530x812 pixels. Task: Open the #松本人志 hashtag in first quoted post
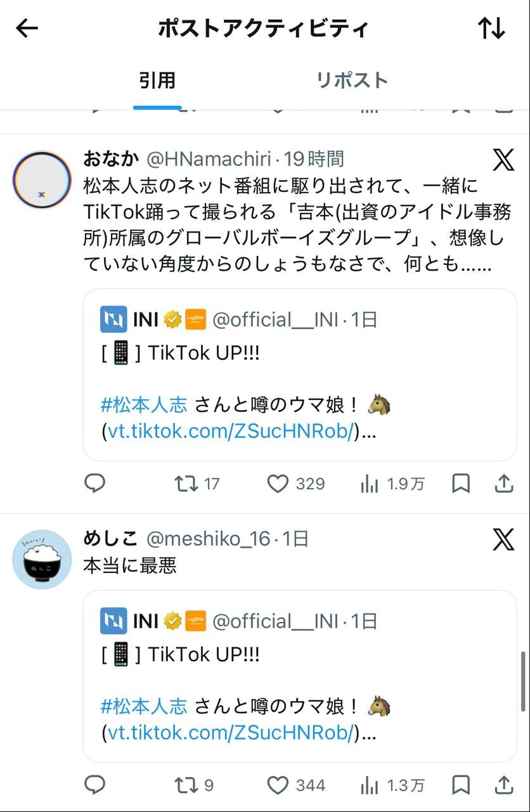click(x=144, y=404)
